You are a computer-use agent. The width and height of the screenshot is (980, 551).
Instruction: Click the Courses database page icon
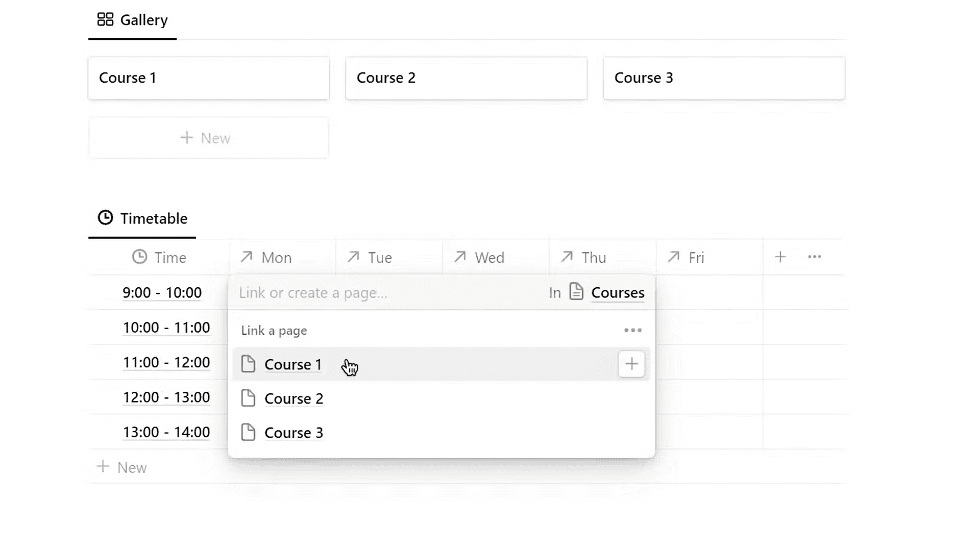coord(576,292)
